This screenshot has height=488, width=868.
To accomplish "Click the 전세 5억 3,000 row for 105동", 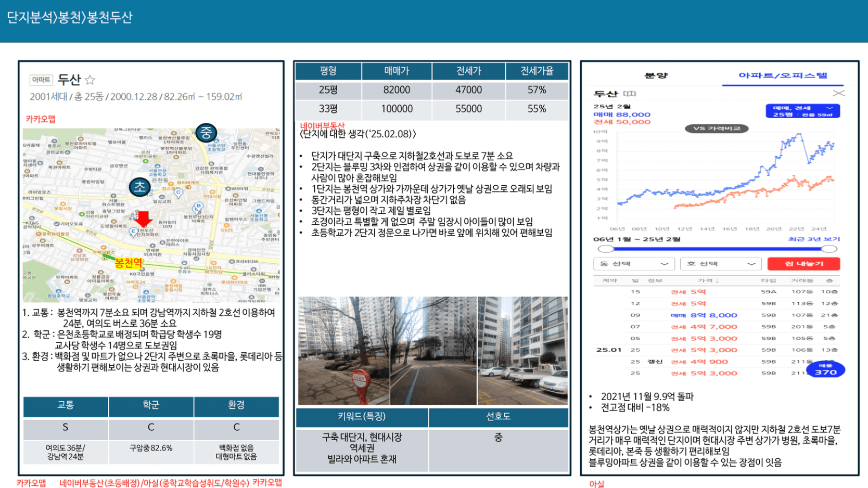I will (x=717, y=338).
